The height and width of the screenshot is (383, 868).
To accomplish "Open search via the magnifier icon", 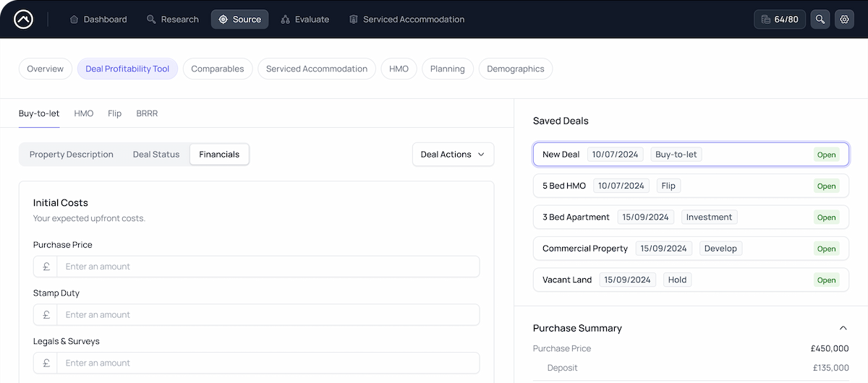I will click(820, 20).
